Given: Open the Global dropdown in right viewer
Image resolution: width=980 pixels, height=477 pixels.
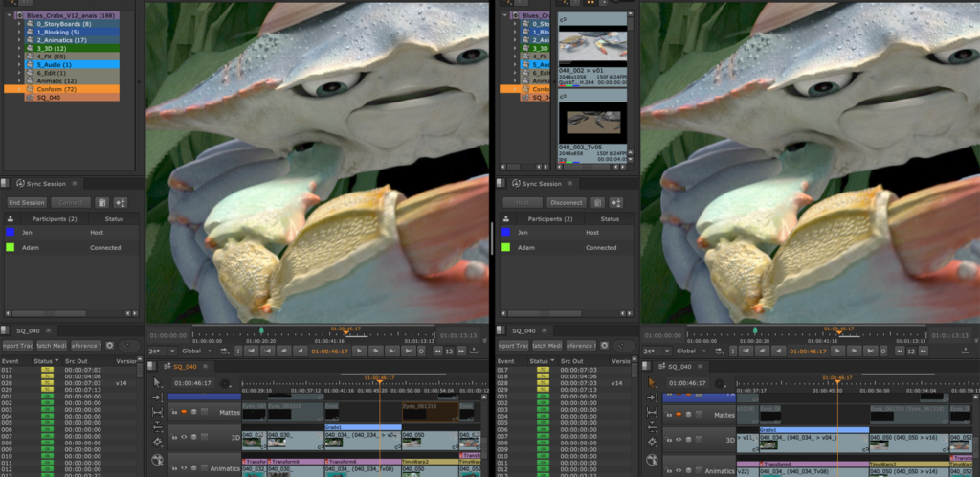Looking at the screenshot, I should click(x=691, y=352).
